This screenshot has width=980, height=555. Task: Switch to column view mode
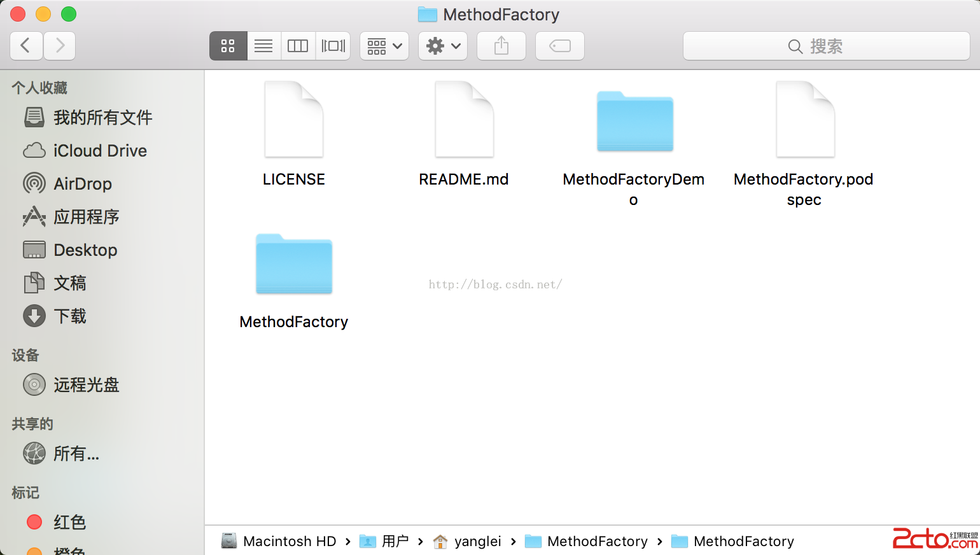tap(298, 46)
